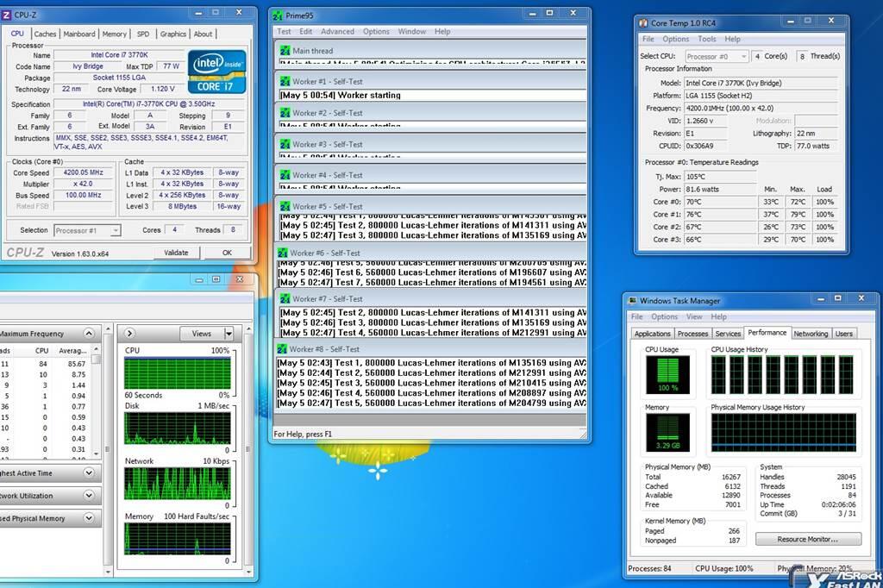Switch to the Mainboard tab in CPU-Z

coord(79,34)
